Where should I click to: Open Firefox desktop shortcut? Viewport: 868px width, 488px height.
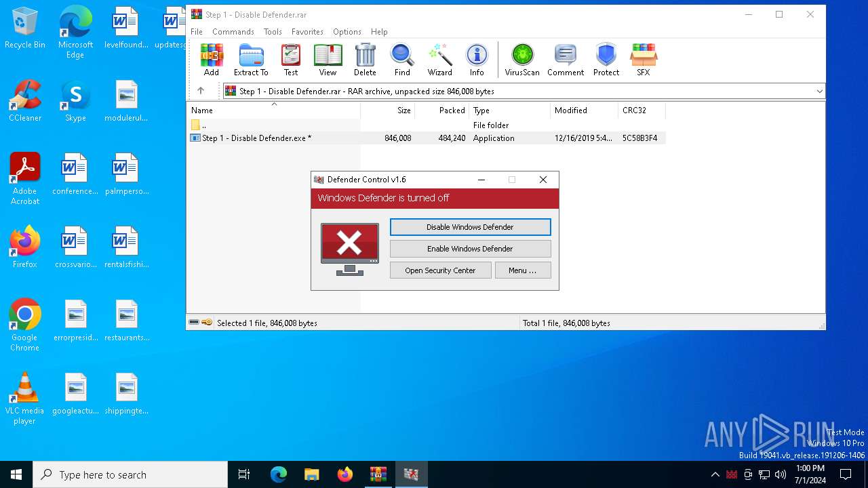pos(25,247)
